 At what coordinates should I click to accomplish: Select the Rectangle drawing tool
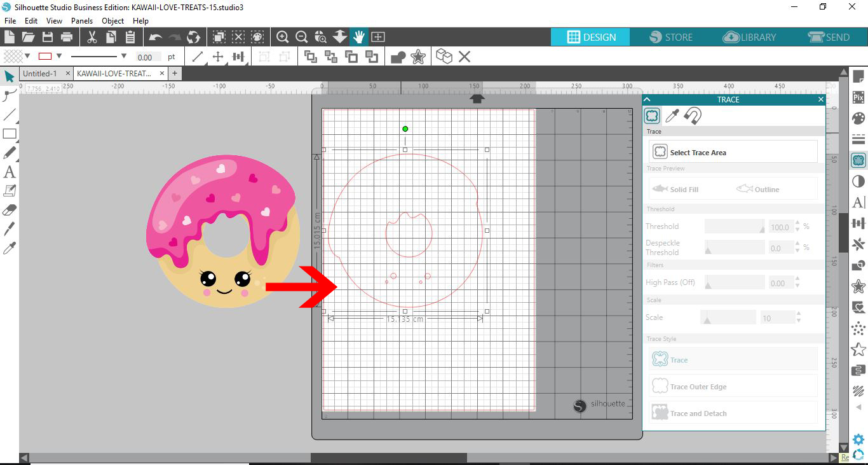pyautogui.click(x=10, y=134)
